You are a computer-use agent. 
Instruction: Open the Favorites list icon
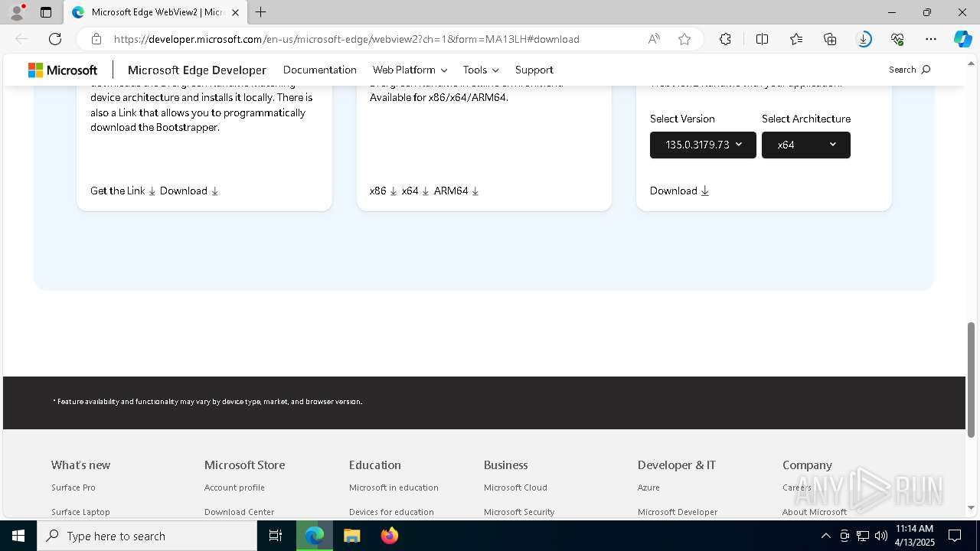click(x=796, y=39)
